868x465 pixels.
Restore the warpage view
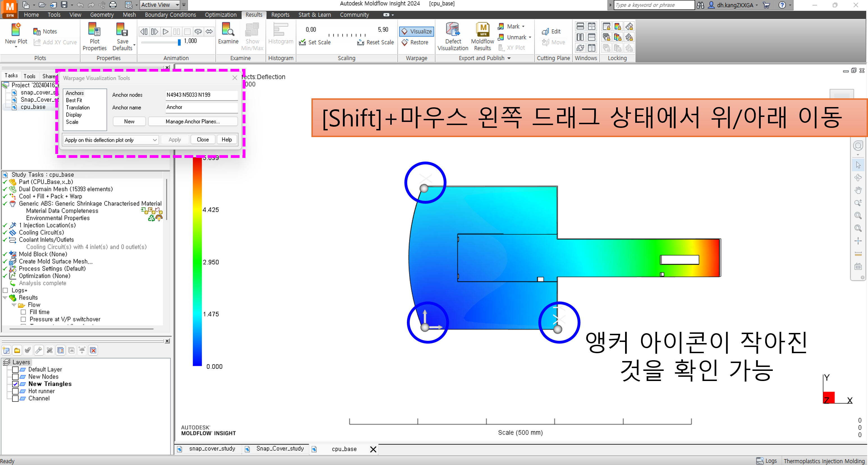(x=415, y=42)
